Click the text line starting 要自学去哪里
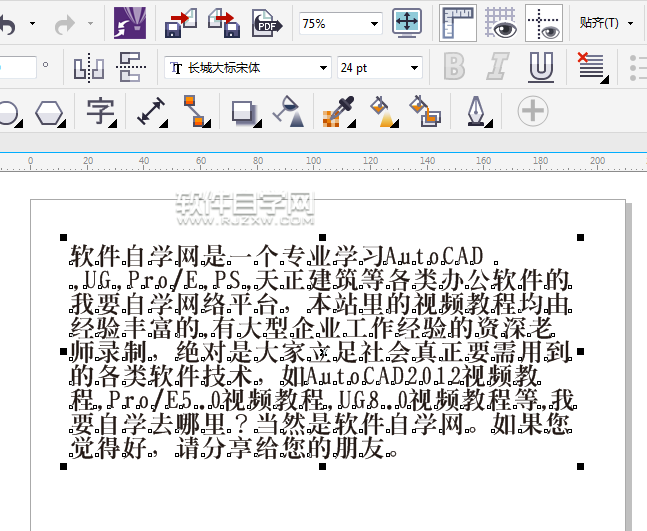Viewport: 647px width, 531px height. click(x=321, y=424)
